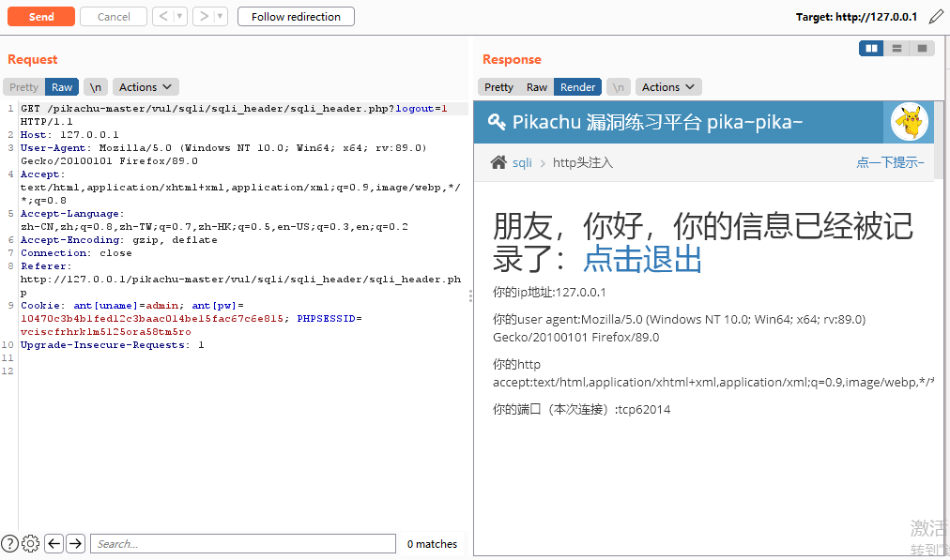Click the User-Agent header line

(223, 155)
